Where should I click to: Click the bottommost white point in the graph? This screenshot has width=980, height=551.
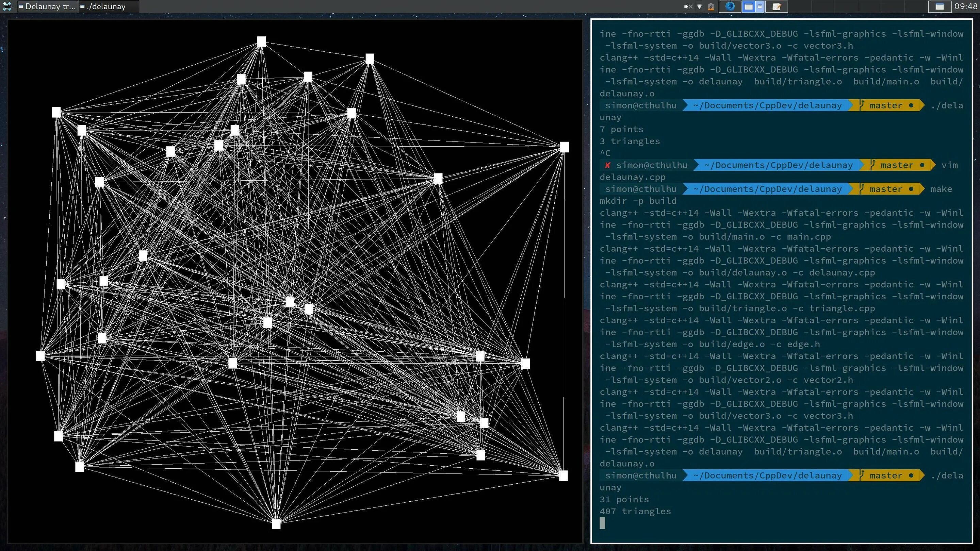[276, 524]
